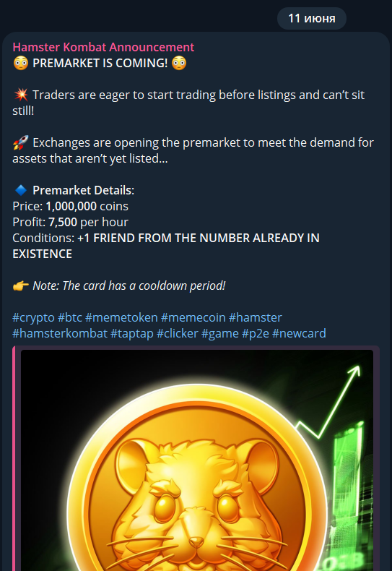Open the golden hamster coin image
Screen dimensions: 392x571
pos(197,460)
